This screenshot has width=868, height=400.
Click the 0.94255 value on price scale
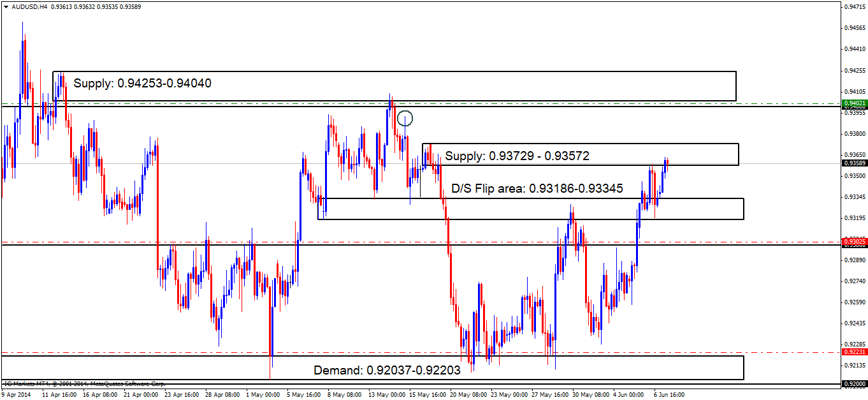click(855, 70)
